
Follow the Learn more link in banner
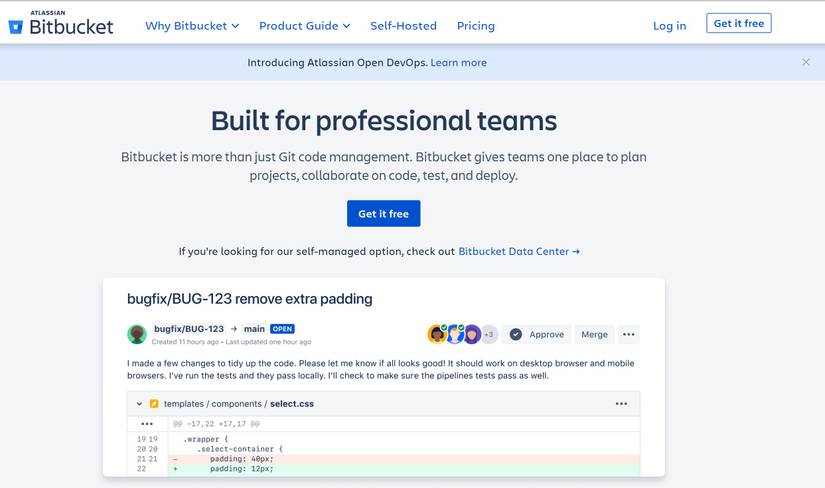tap(458, 63)
